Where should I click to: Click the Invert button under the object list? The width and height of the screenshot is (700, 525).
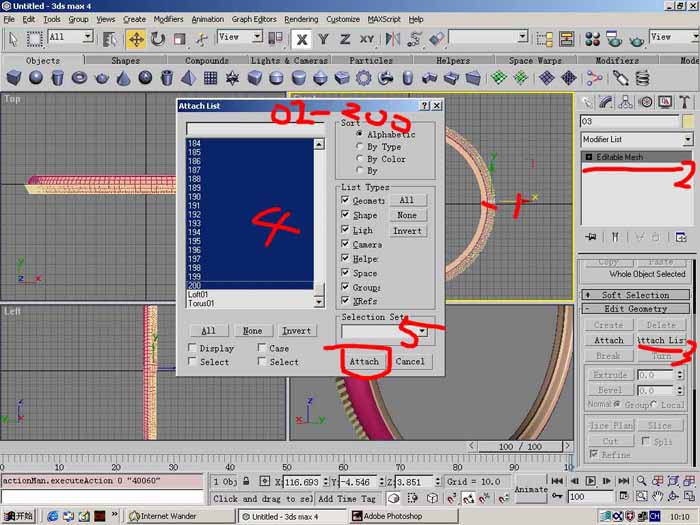[x=296, y=330]
